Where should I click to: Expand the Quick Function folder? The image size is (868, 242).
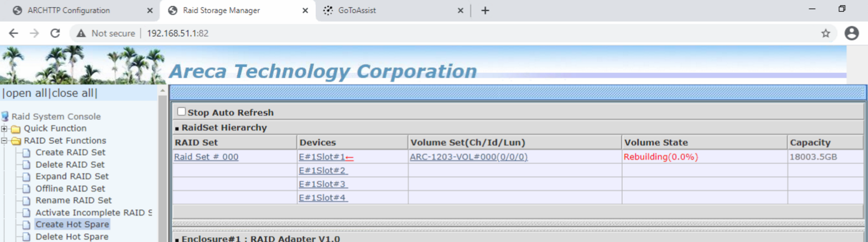(x=4, y=129)
